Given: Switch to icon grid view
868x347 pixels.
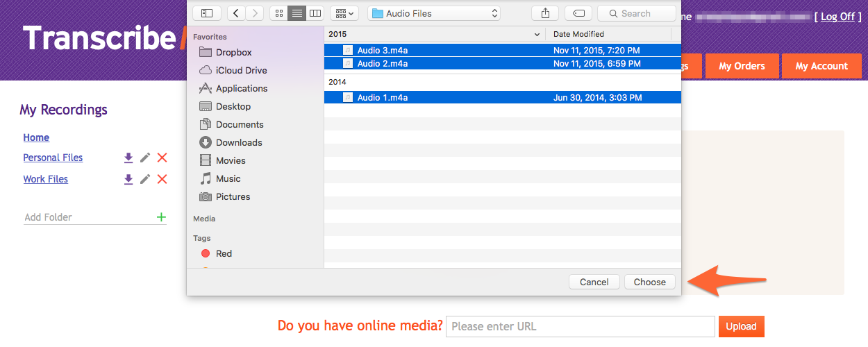Looking at the screenshot, I should pos(278,13).
